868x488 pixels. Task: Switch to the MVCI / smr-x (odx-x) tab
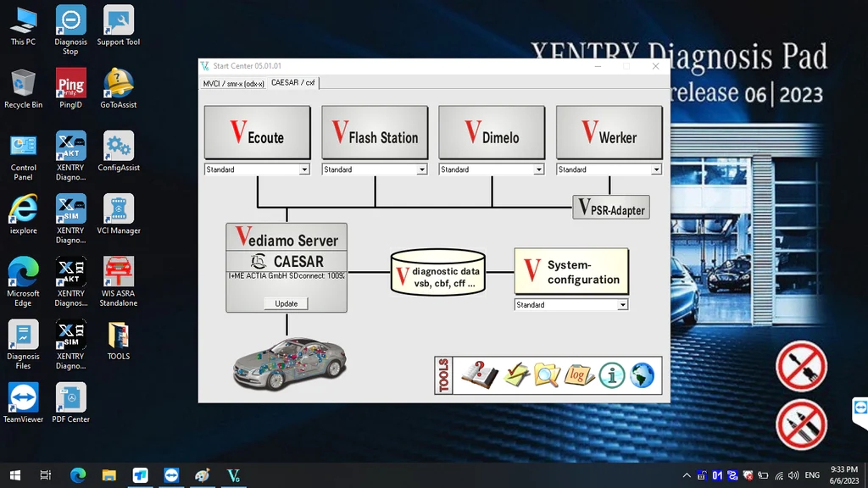(x=233, y=84)
